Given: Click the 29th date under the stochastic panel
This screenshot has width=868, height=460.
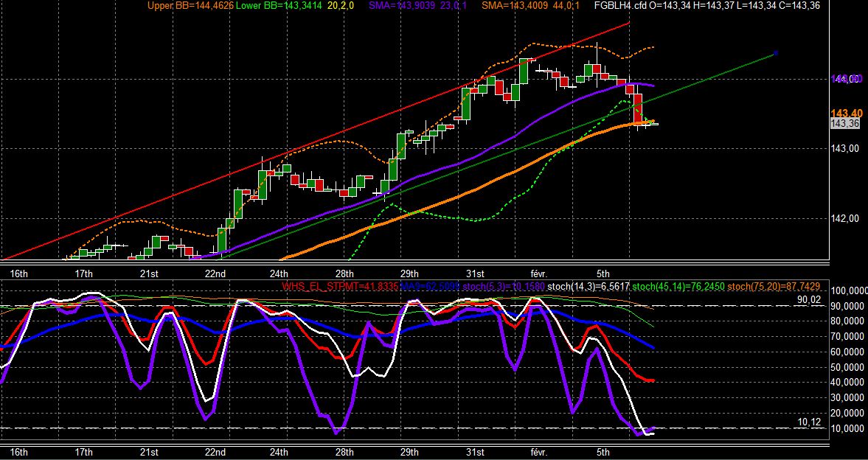Looking at the screenshot, I should point(409,452).
